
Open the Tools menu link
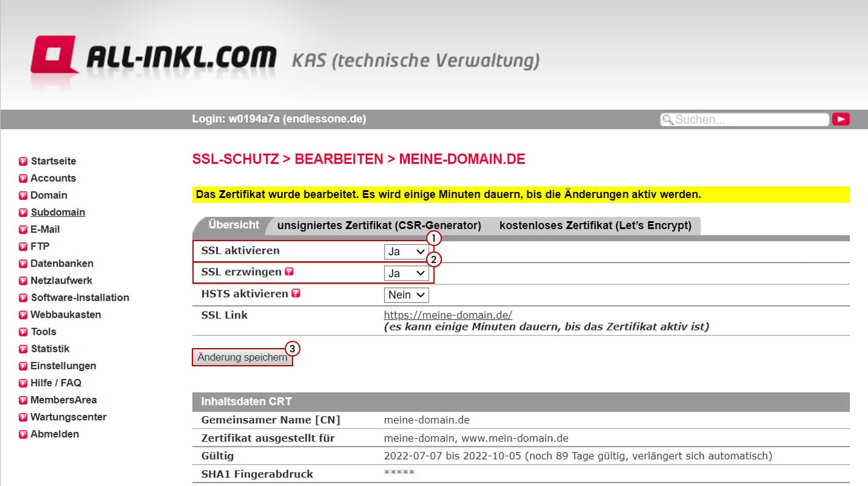[44, 331]
